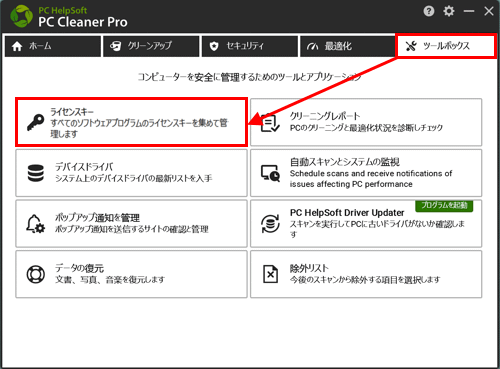Click the monitor clock icon for 自動スキャン

270,173
